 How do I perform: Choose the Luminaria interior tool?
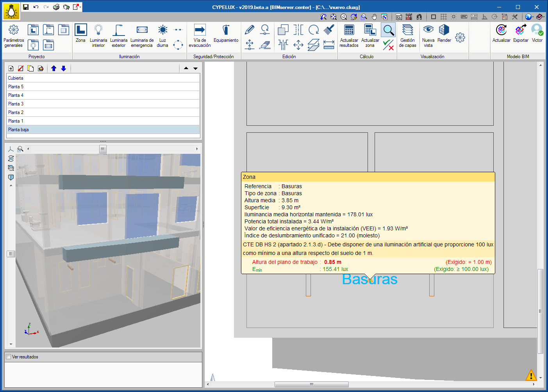pos(98,36)
